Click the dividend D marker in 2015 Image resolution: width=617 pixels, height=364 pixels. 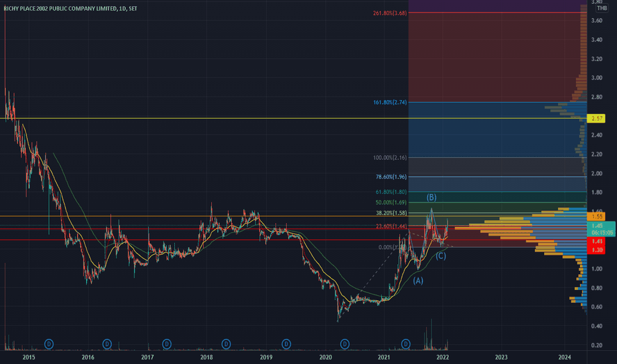point(49,344)
